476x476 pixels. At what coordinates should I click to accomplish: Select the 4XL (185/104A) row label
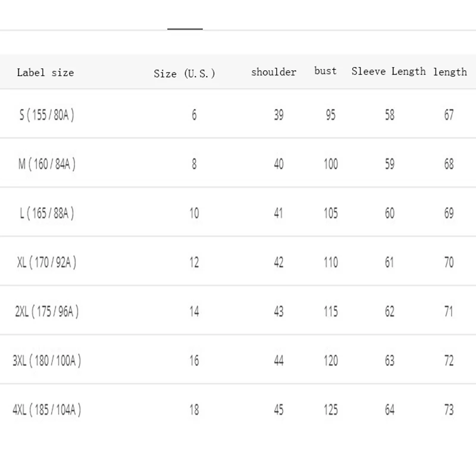46,409
